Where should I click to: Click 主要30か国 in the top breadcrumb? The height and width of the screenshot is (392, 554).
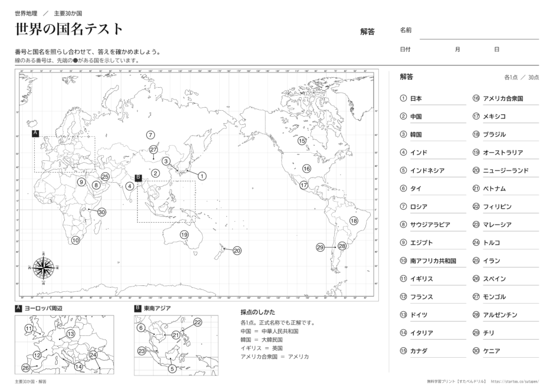68,14
